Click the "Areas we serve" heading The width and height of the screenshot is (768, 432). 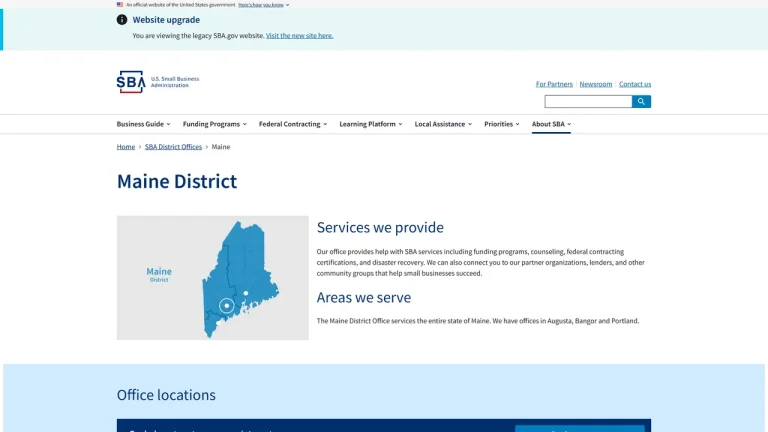click(363, 297)
